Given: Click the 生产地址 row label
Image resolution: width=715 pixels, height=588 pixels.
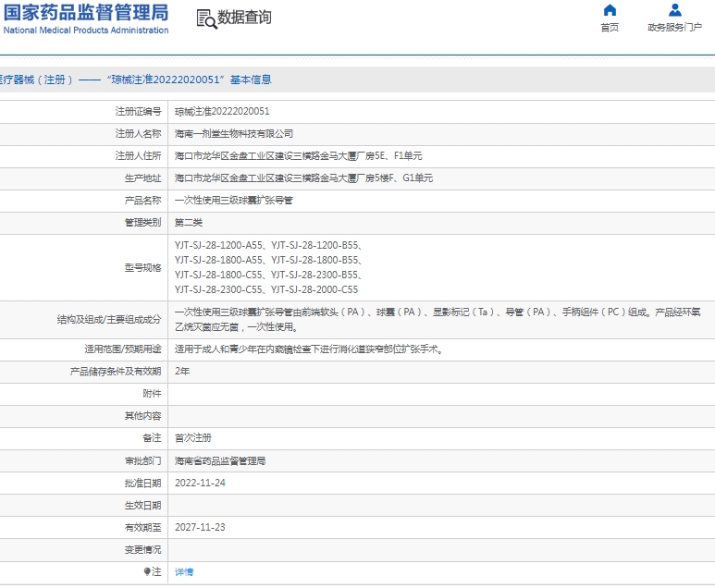Looking at the screenshot, I should [142, 178].
